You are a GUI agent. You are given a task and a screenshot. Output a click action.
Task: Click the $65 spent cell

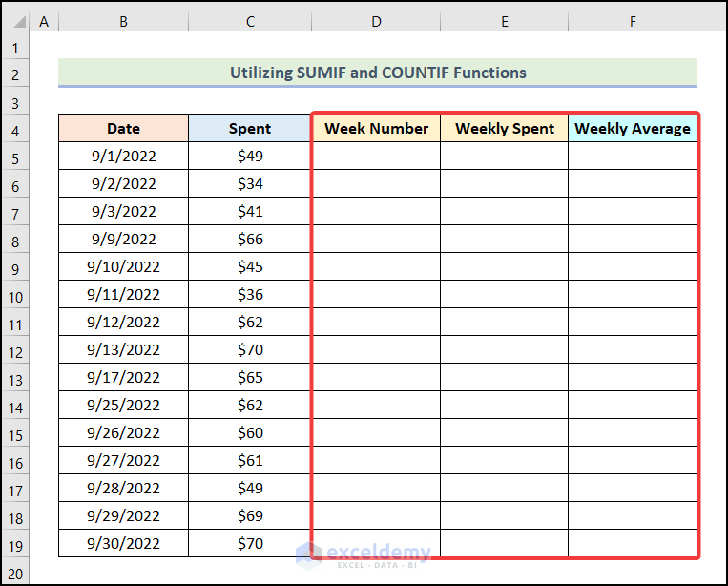tap(250, 377)
